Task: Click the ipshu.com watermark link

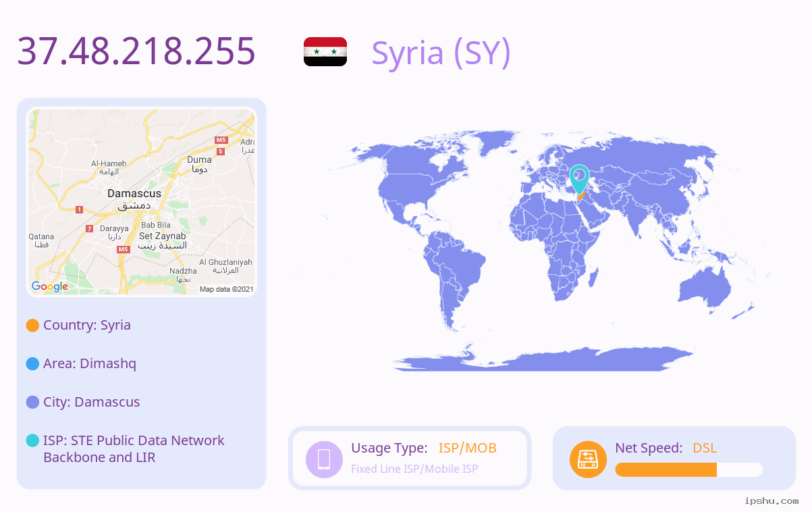Action: coord(772,501)
